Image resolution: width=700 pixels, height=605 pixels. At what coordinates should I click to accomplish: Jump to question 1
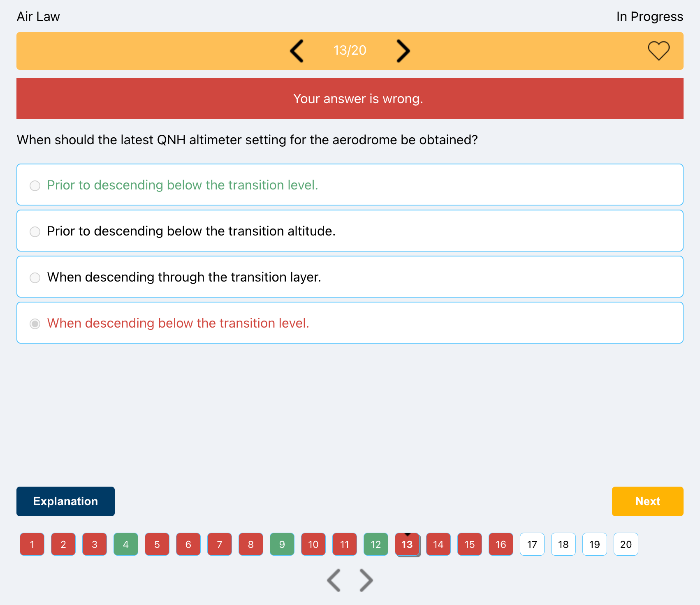(x=32, y=544)
